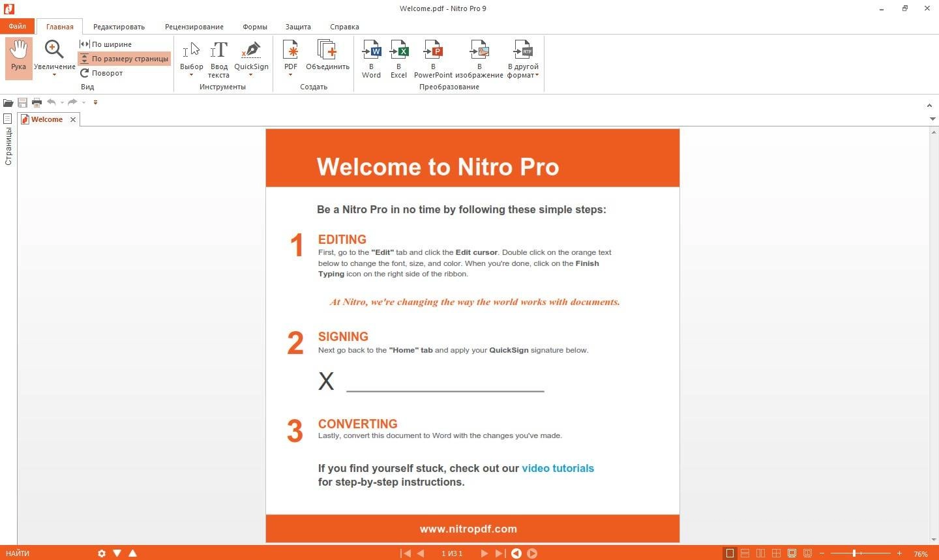939x560 pixels.
Task: Click the zoom in plus button
Action: tap(899, 553)
